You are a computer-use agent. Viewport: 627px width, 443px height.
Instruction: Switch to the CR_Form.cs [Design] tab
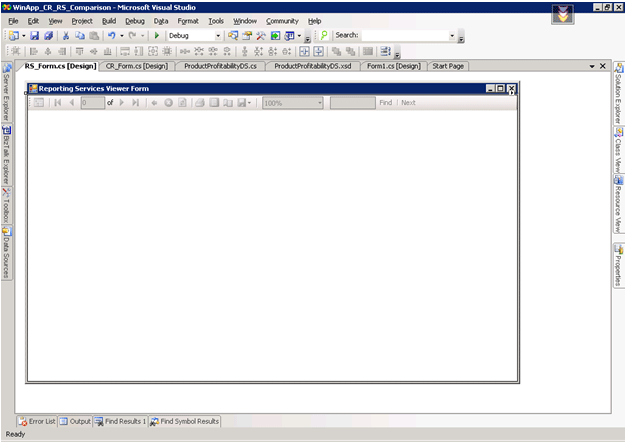coord(137,66)
